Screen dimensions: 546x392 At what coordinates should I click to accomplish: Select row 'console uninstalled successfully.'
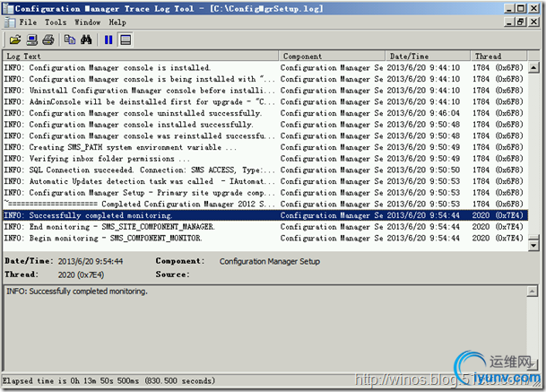pyautogui.click(x=265, y=113)
